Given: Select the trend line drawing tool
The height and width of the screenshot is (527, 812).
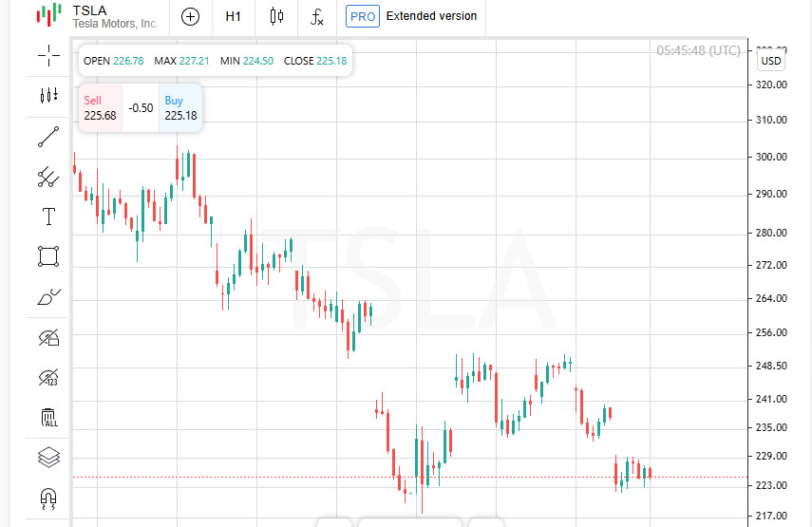Looking at the screenshot, I should [48, 137].
